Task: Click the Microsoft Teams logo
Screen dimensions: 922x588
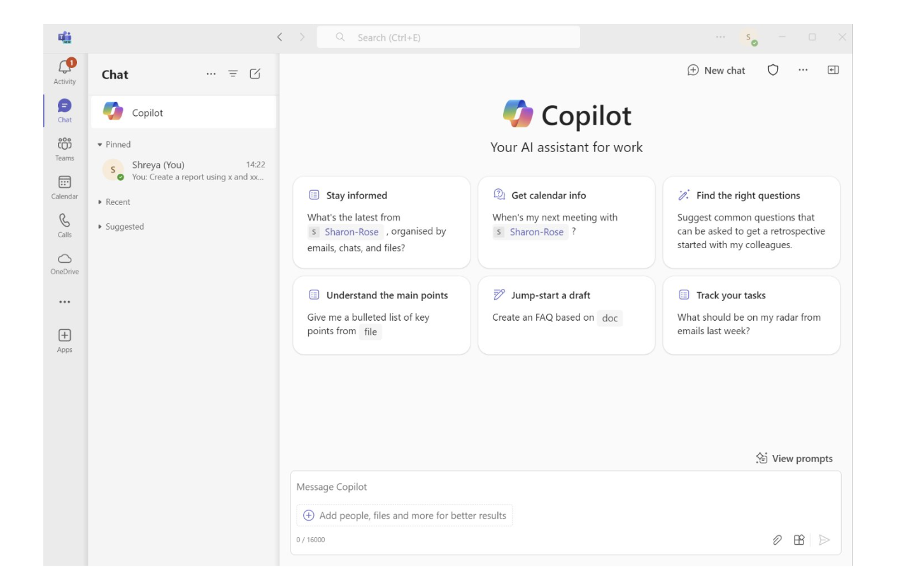Action: coord(64,37)
